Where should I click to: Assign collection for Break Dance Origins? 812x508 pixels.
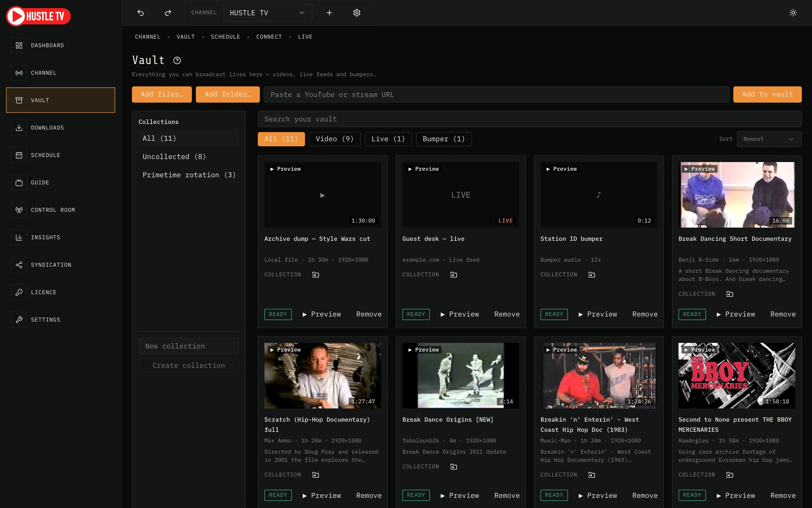(x=453, y=467)
